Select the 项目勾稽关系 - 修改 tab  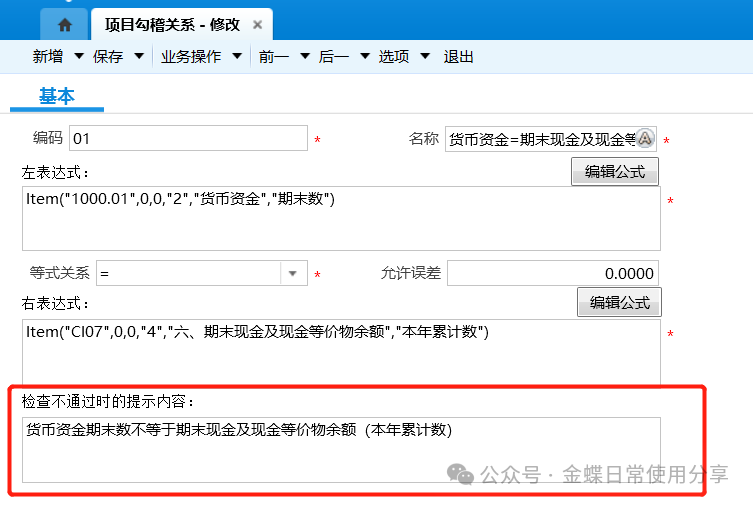coord(172,25)
